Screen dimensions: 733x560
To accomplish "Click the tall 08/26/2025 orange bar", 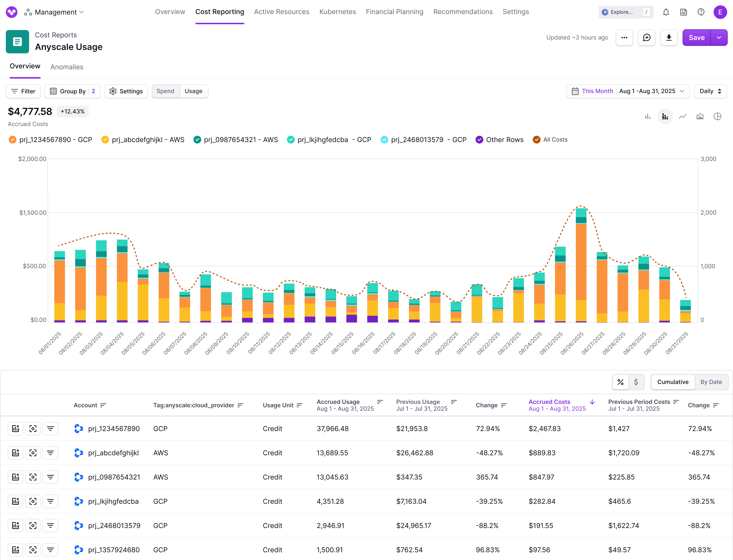I will pyautogui.click(x=581, y=262).
